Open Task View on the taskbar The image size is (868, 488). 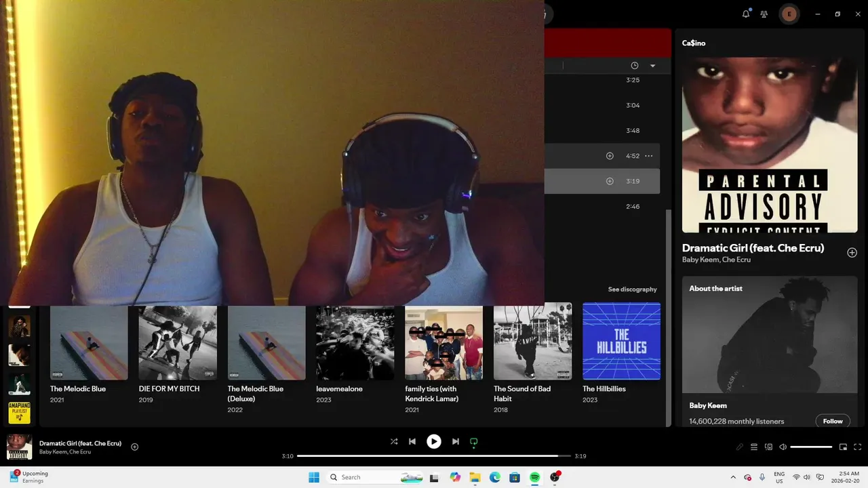pos(434,477)
